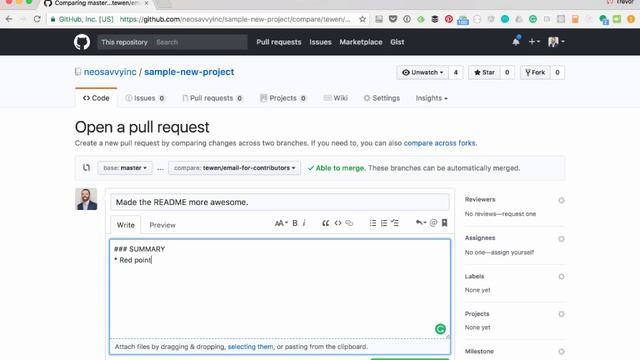Image resolution: width=640 pixels, height=360 pixels.
Task: Click the GitHub Octocat logo
Action: pyautogui.click(x=82, y=42)
